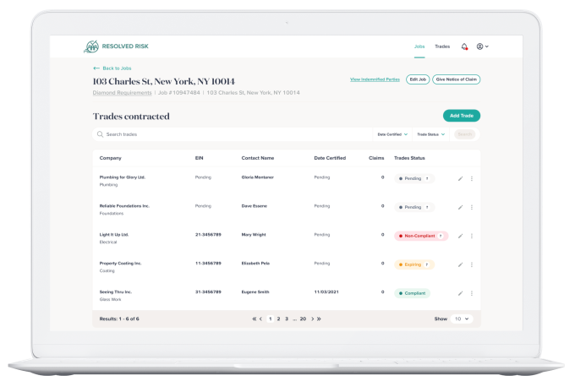Open the notifications bell

(464, 46)
